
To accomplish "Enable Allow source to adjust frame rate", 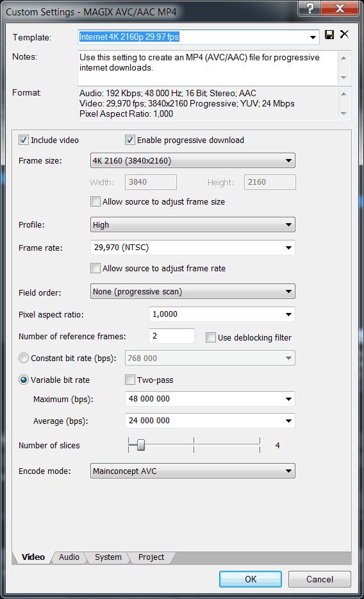I will (95, 268).
